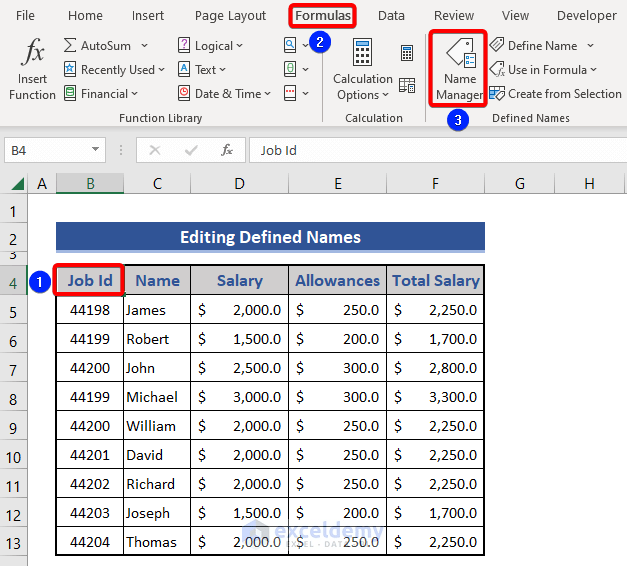Click the Use in Formula icon
The image size is (627, 566).
coord(497,69)
